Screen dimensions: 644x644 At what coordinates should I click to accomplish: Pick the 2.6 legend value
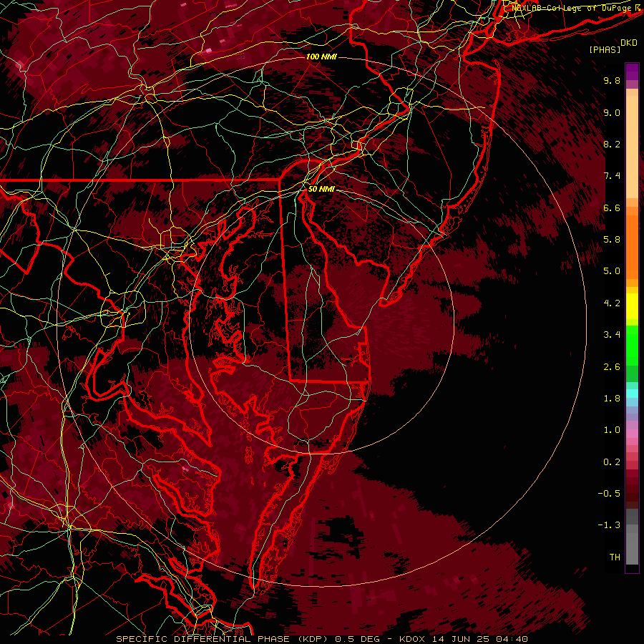(x=612, y=367)
